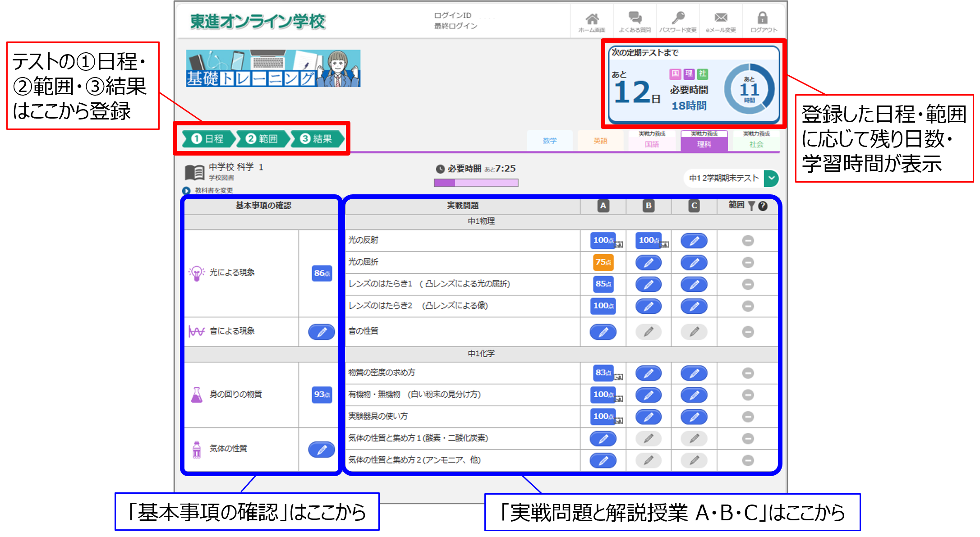
Task: Start 光の反射 column C pencil
Action: (694, 241)
